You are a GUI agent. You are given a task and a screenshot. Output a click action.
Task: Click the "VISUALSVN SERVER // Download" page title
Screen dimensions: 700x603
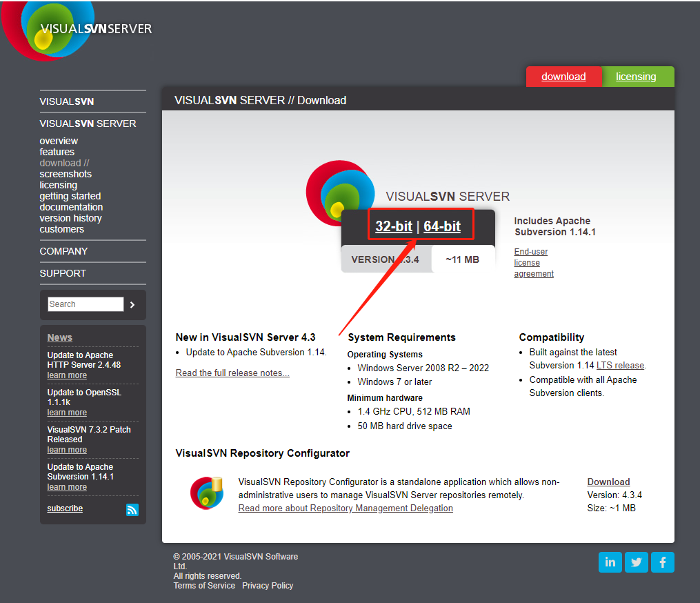click(260, 101)
